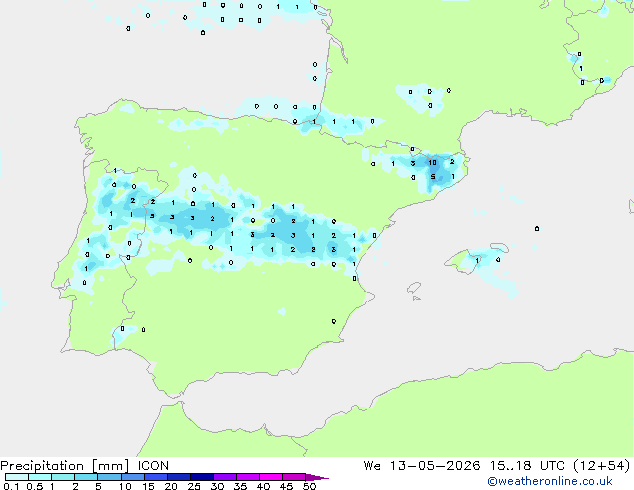Select the 35–40 mm legend swatch
Viewport: 634px width, 490px height.
(248, 477)
